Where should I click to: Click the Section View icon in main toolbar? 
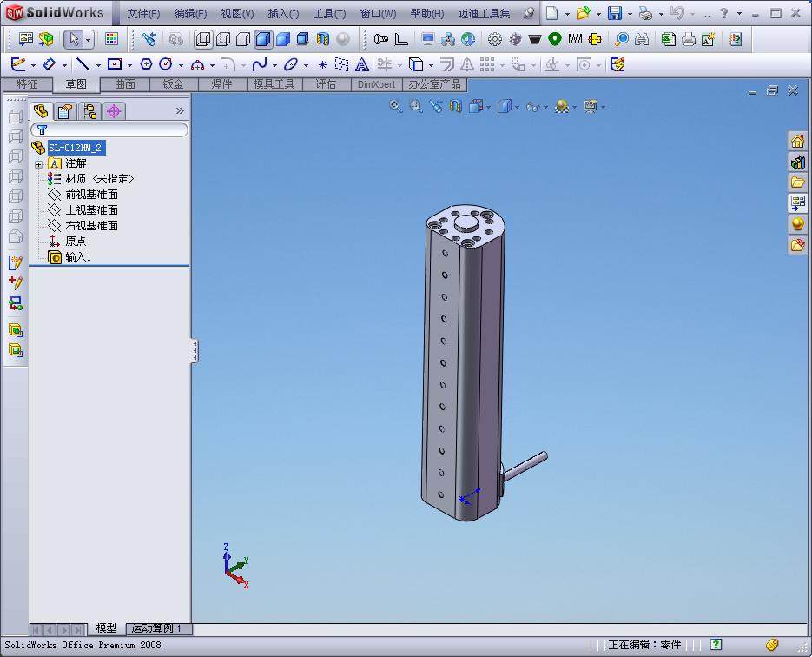(322, 39)
